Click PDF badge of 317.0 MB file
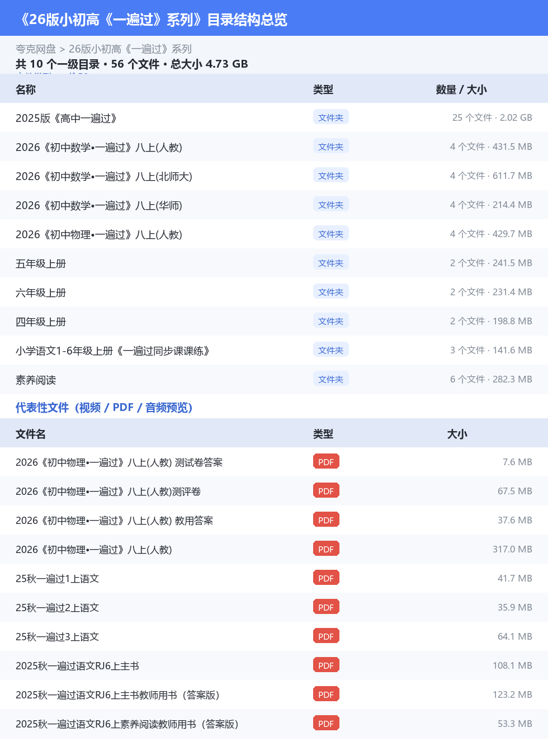The height and width of the screenshot is (756, 548). click(x=326, y=549)
